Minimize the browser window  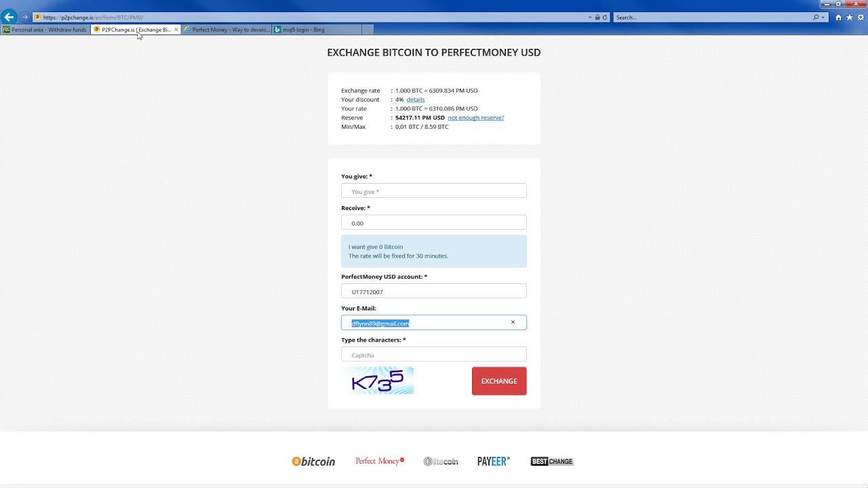coord(827,4)
